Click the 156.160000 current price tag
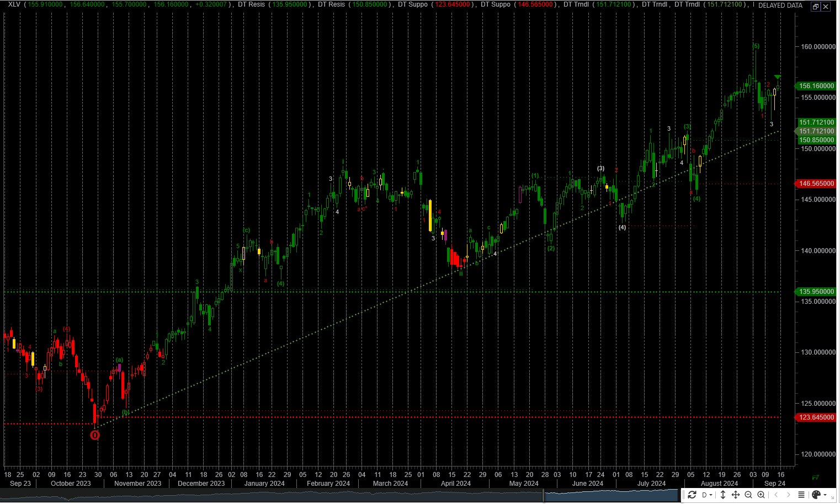 tap(816, 86)
